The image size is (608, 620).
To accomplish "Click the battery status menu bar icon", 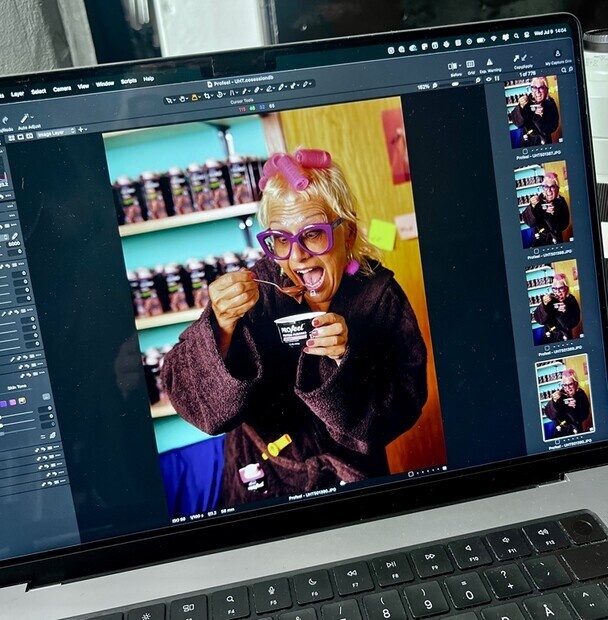I will 481,40.
